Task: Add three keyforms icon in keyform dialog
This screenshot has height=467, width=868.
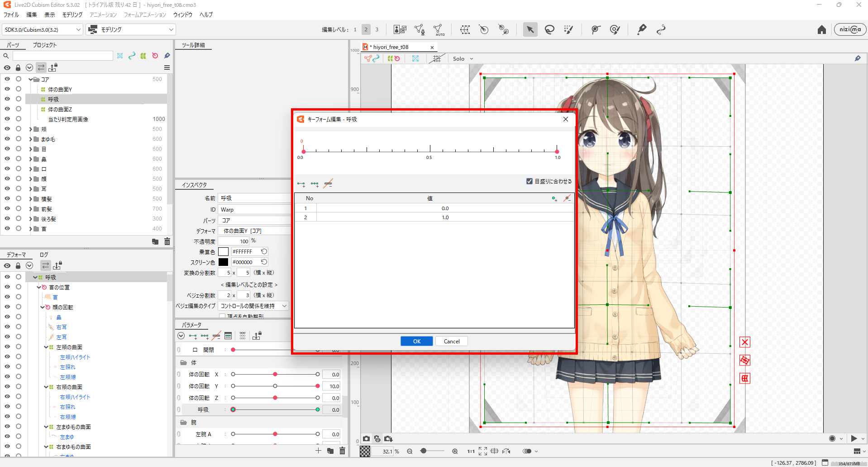Action: (315, 184)
